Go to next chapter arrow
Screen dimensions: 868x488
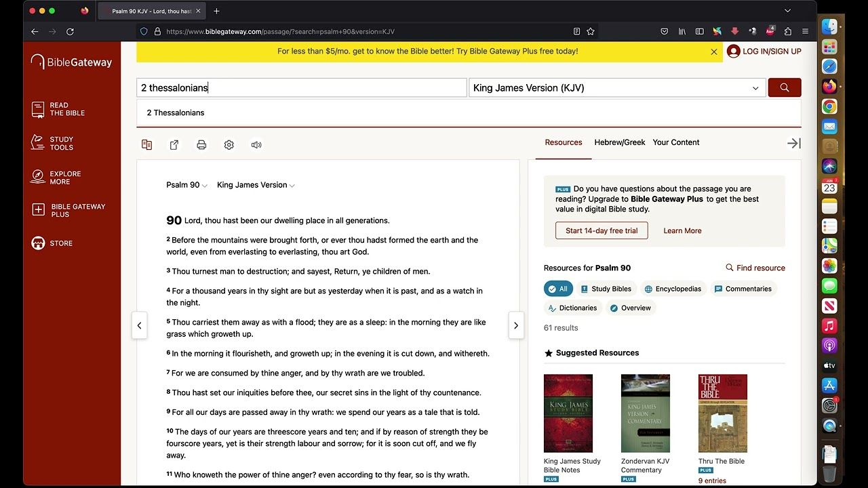point(515,325)
